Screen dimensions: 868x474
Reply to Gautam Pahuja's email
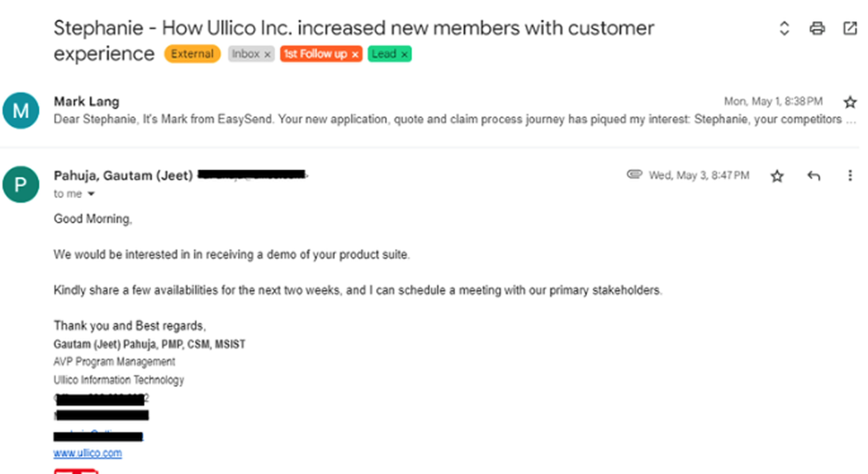[x=814, y=176]
